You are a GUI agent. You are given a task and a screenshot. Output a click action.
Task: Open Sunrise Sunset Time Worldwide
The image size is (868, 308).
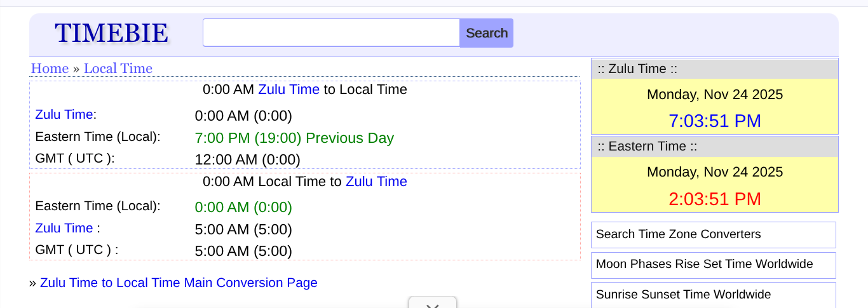click(x=713, y=295)
